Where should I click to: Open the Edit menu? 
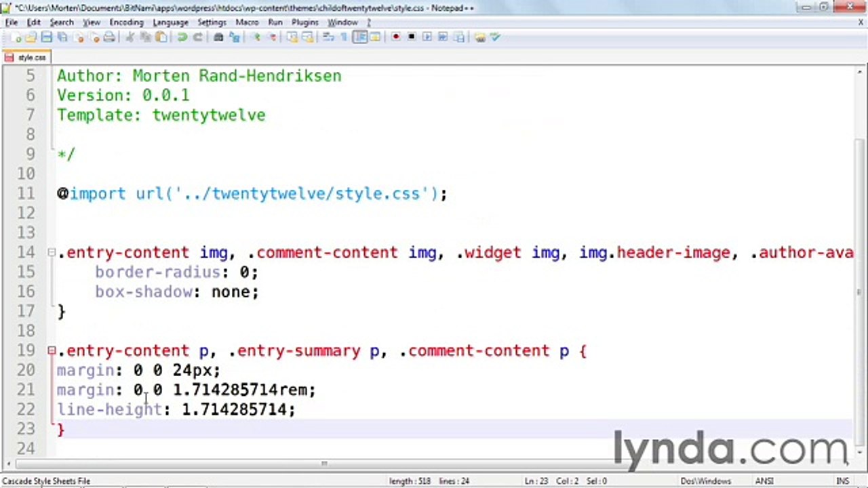click(x=33, y=22)
